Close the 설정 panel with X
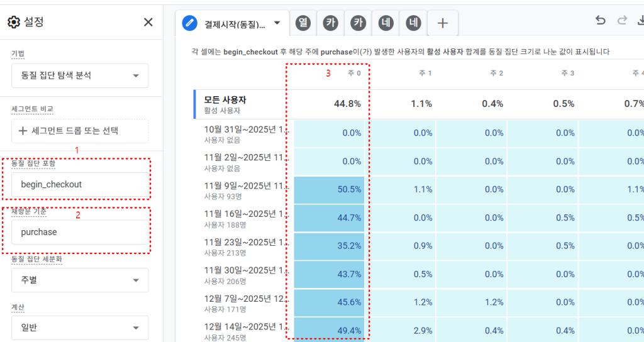This screenshot has height=342, width=644. click(148, 23)
